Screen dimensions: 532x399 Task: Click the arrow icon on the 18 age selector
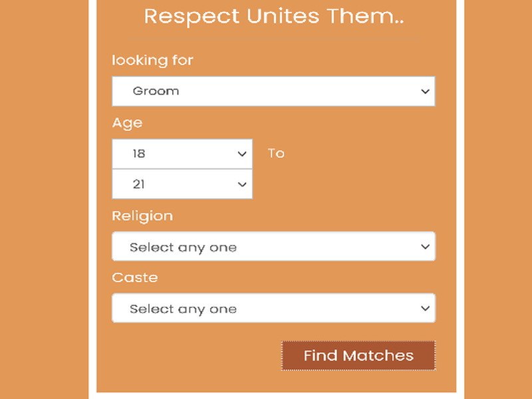242,153
